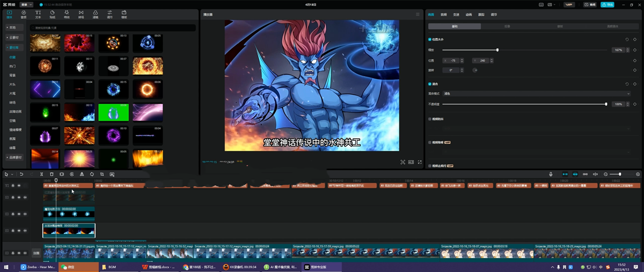Click the crop icon in timeline toolbar

102,174
